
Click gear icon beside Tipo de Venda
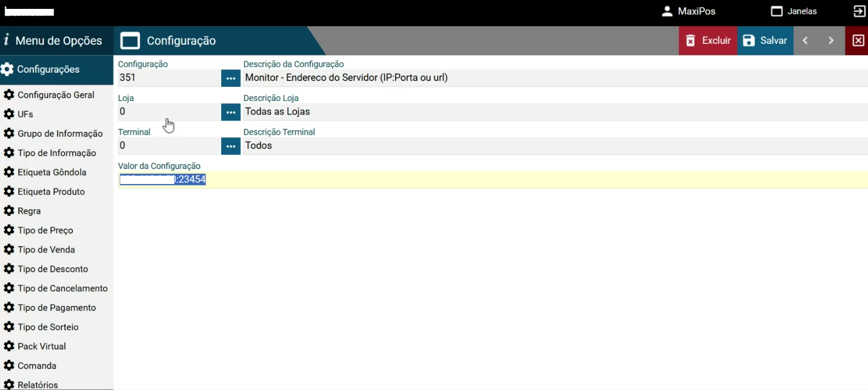point(9,249)
